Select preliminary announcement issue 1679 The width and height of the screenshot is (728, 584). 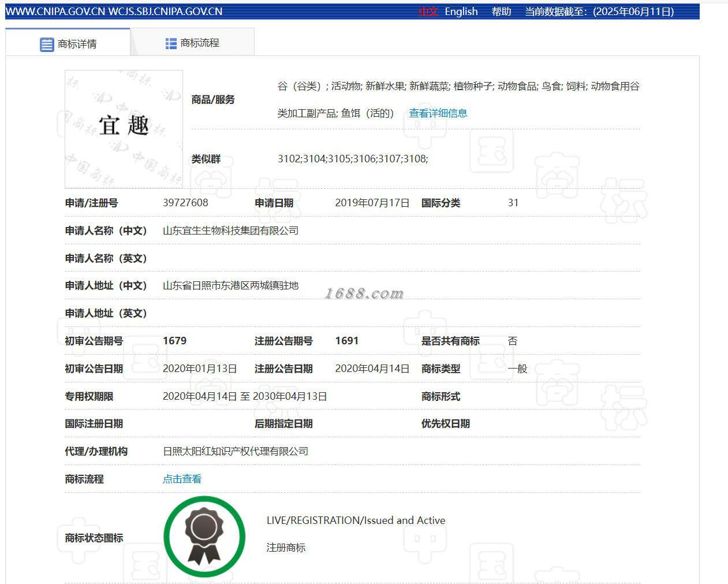click(x=174, y=341)
